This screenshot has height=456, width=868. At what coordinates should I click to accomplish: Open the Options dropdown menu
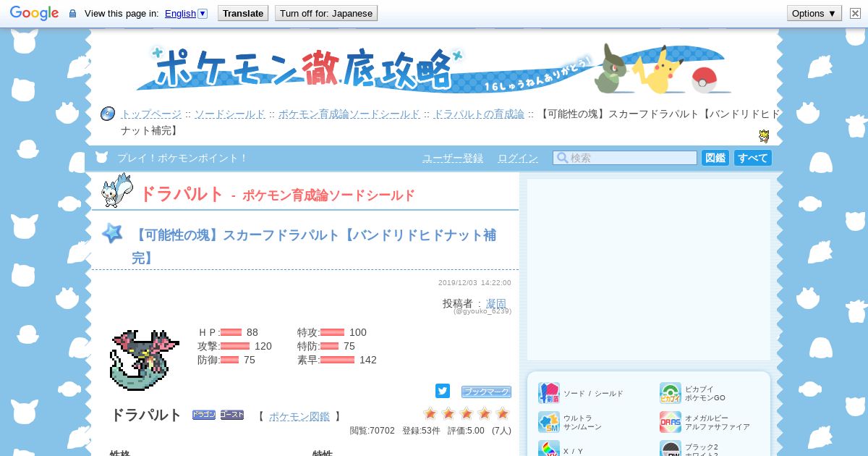click(814, 13)
